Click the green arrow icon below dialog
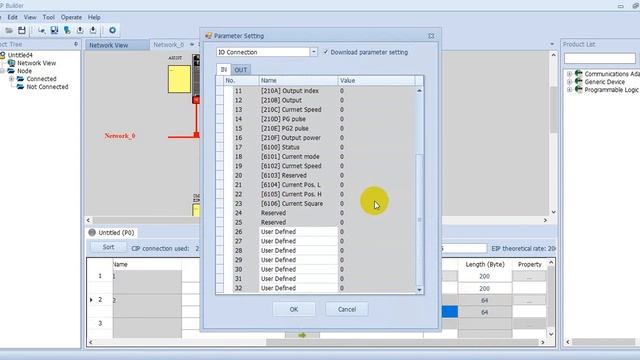640x360 pixels. 302,335
